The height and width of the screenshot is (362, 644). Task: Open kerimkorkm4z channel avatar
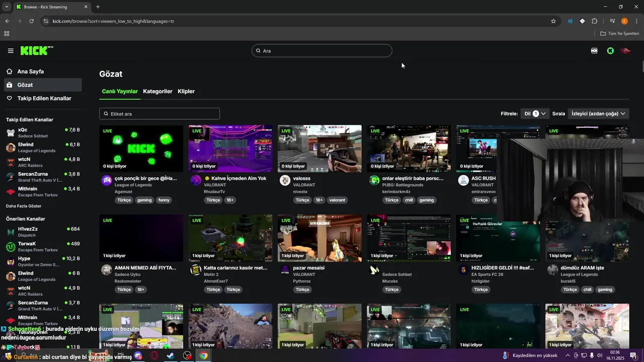[x=374, y=180]
